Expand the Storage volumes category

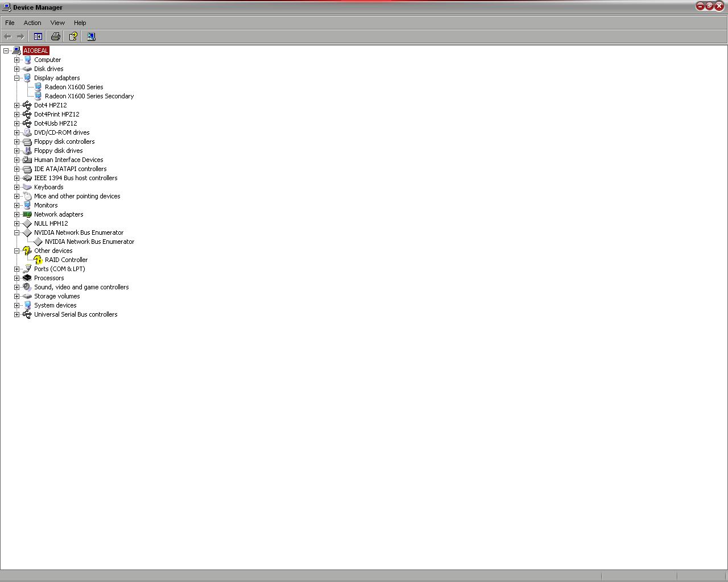[17, 296]
